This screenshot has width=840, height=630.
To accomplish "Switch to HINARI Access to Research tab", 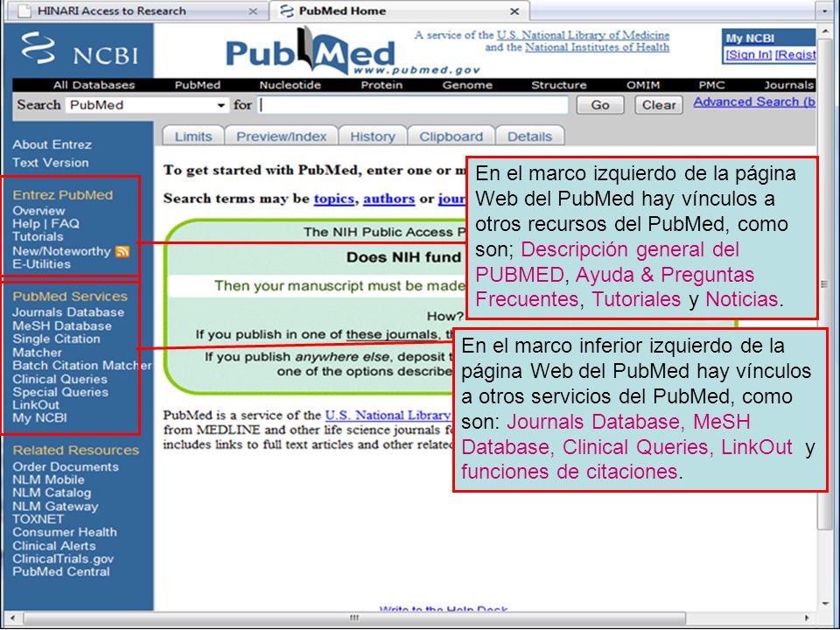I will tap(111, 10).
